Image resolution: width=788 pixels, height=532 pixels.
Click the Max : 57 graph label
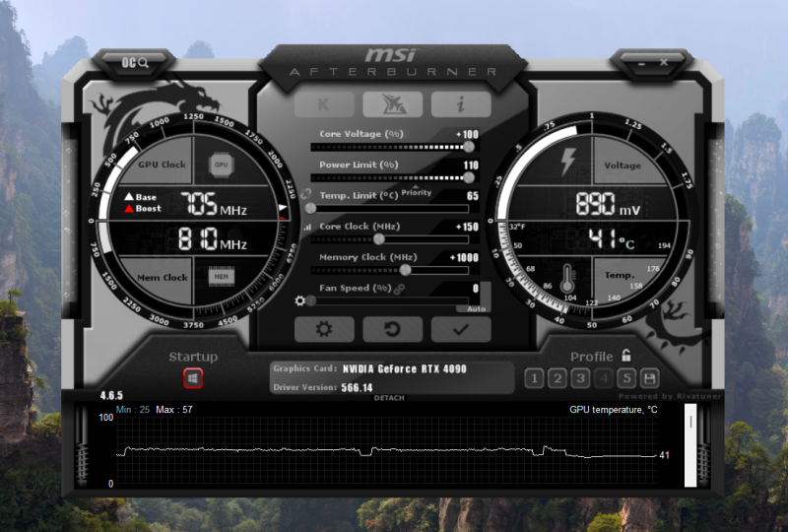(174, 409)
